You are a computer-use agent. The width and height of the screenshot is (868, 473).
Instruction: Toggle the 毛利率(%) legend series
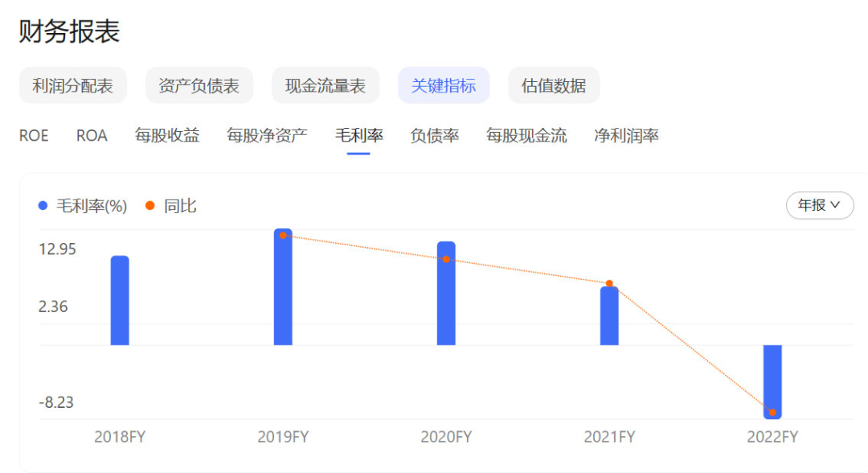[83, 206]
